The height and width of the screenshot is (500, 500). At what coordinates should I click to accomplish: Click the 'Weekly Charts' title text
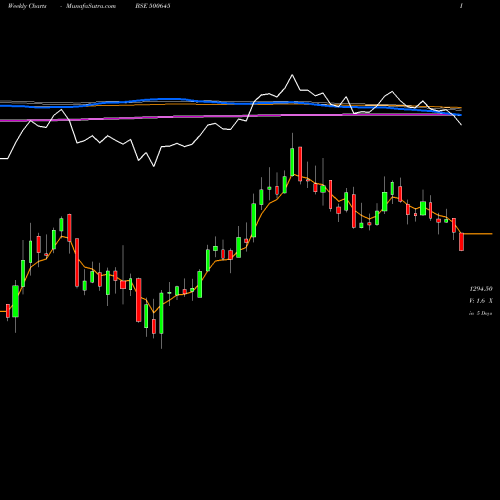coord(27,6)
